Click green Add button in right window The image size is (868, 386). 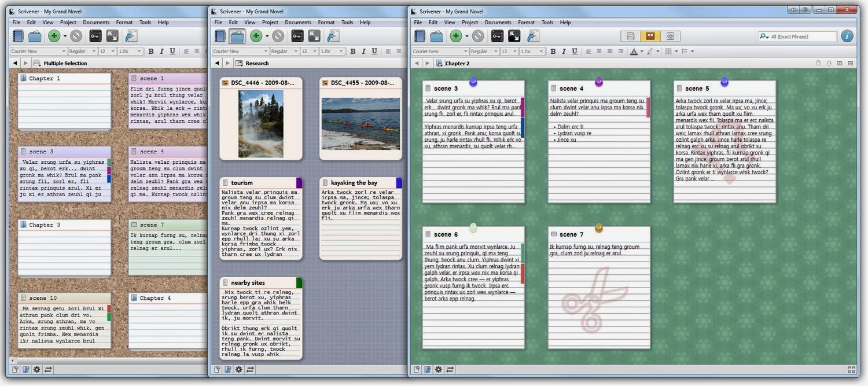456,36
